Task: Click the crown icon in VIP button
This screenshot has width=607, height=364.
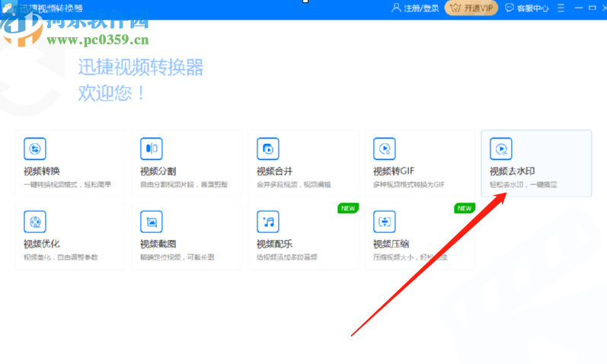Action: pyautogui.click(x=455, y=8)
